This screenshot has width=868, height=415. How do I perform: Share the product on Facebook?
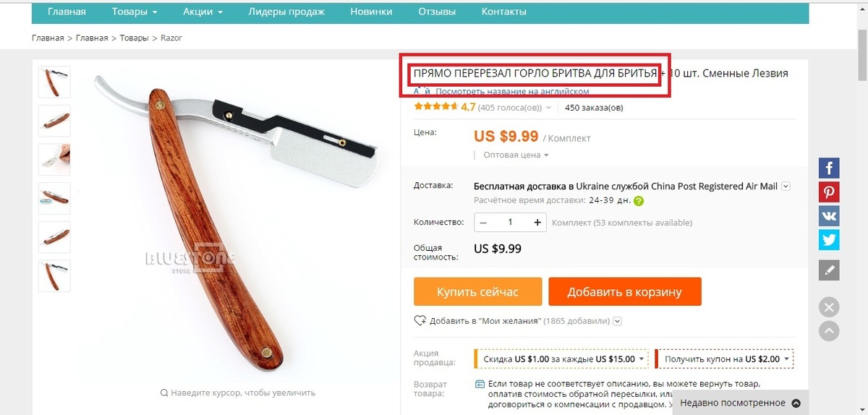click(829, 168)
